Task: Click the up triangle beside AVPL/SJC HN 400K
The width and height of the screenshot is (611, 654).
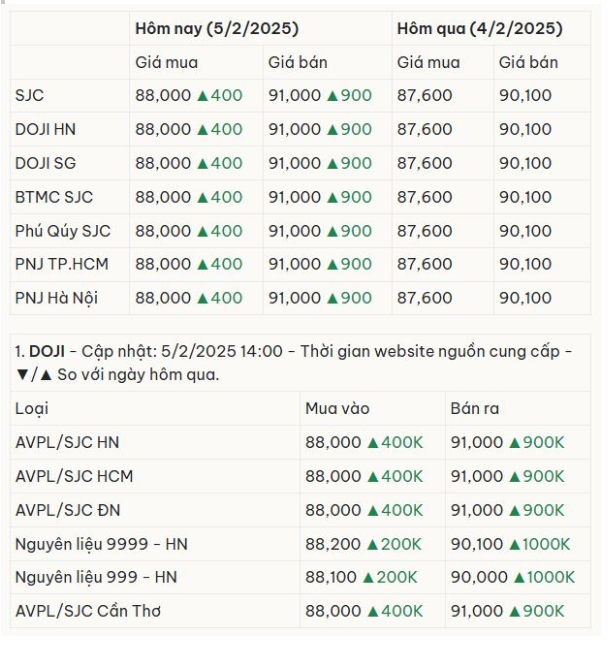Action: [373, 443]
